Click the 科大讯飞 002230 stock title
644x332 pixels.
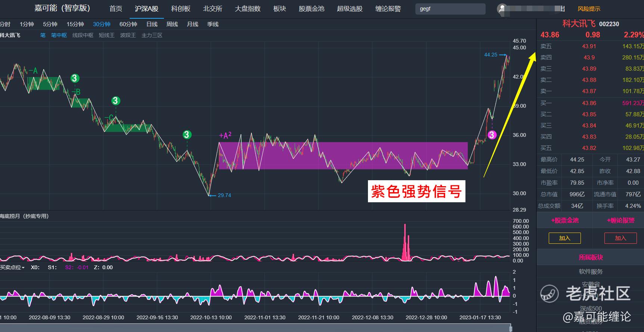tap(591, 24)
